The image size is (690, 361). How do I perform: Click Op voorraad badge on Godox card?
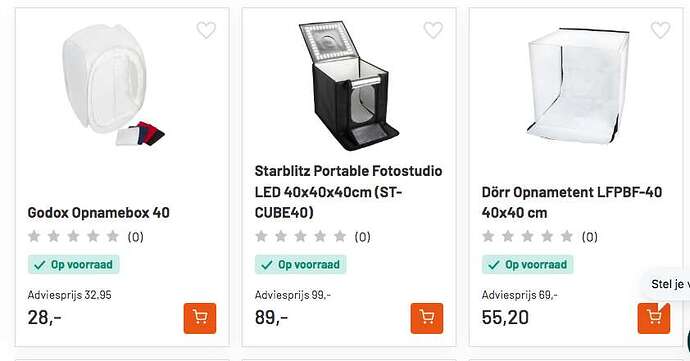pyautogui.click(x=73, y=265)
